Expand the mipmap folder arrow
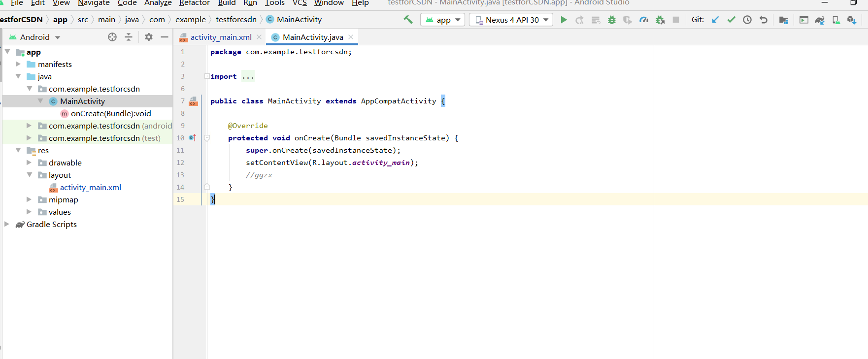The height and width of the screenshot is (359, 868). point(29,199)
